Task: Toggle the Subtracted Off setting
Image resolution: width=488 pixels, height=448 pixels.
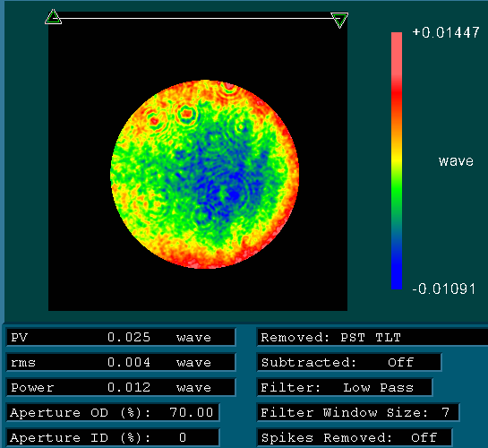Action: tap(349, 362)
